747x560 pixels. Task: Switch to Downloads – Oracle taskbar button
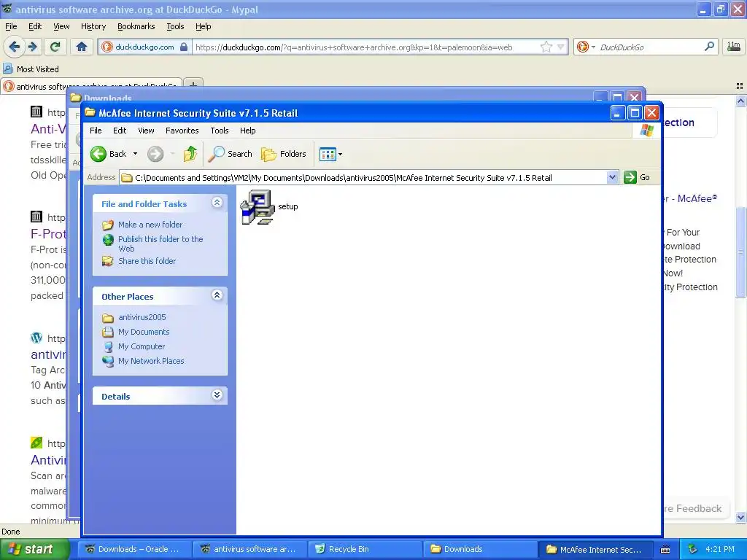click(x=135, y=549)
